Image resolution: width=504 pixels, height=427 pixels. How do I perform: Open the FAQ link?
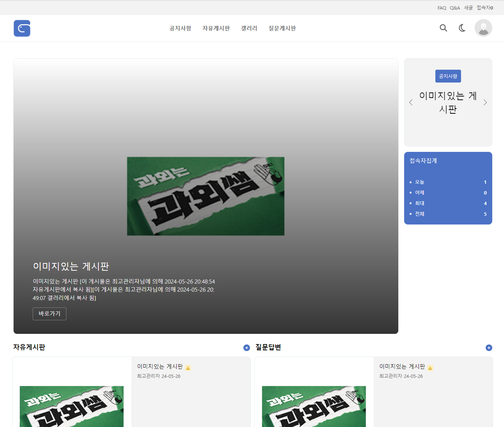pos(442,8)
